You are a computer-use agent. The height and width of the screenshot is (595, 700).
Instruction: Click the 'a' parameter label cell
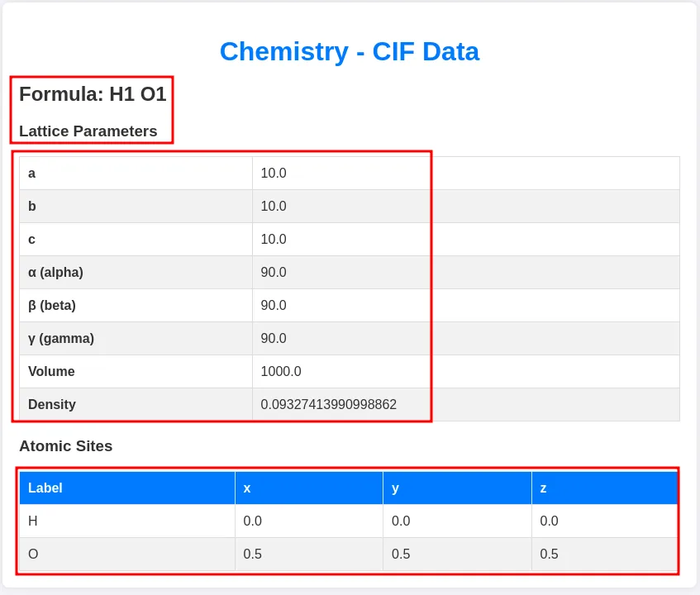[x=136, y=174]
